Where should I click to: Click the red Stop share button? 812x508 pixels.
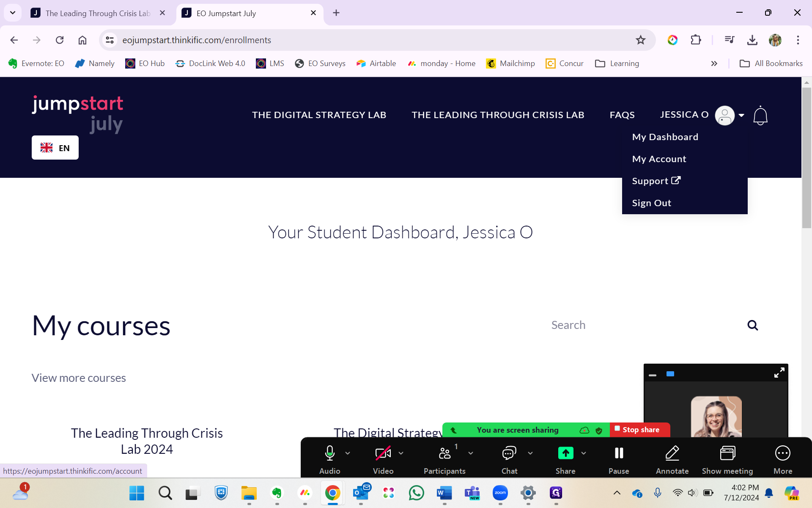tap(640, 430)
